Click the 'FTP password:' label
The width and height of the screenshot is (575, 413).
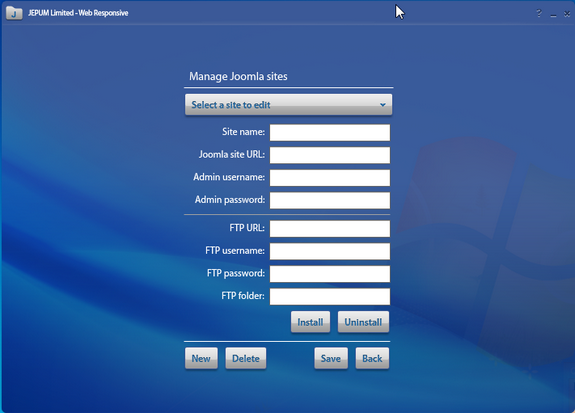pos(235,273)
